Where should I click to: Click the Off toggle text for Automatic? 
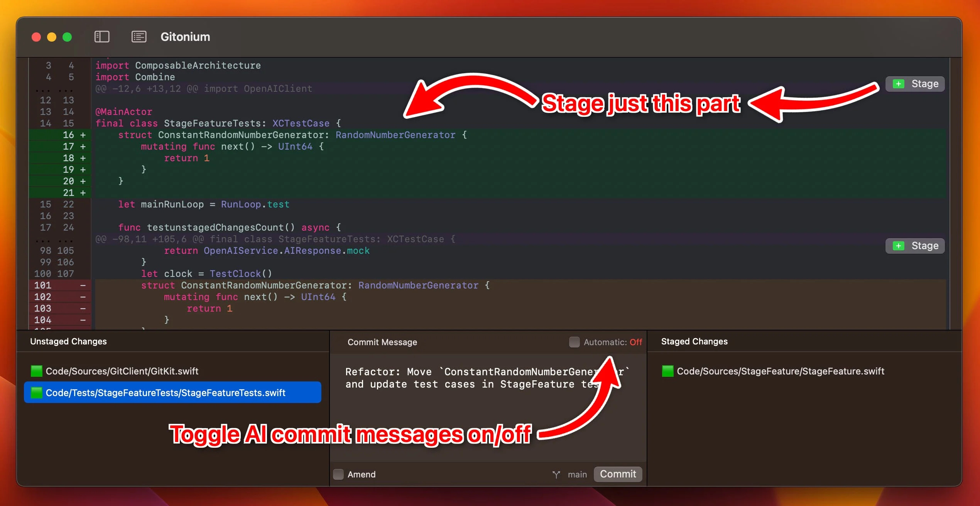pos(635,342)
